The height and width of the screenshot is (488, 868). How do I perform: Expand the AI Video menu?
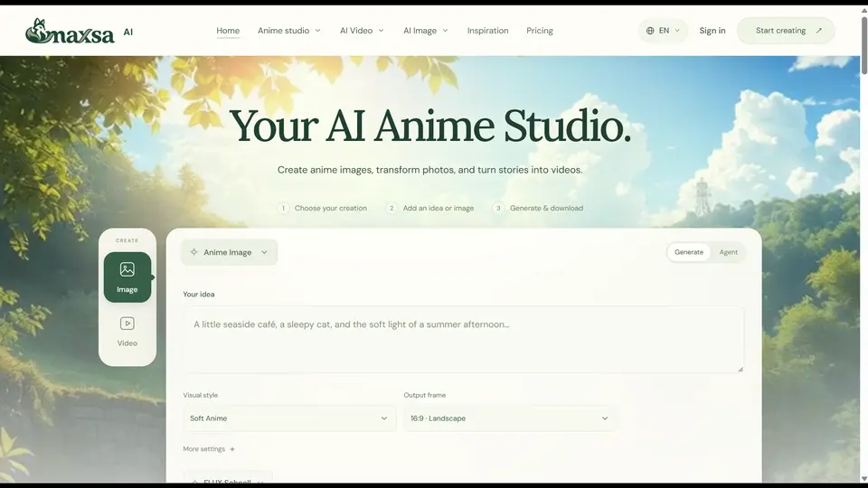click(362, 31)
